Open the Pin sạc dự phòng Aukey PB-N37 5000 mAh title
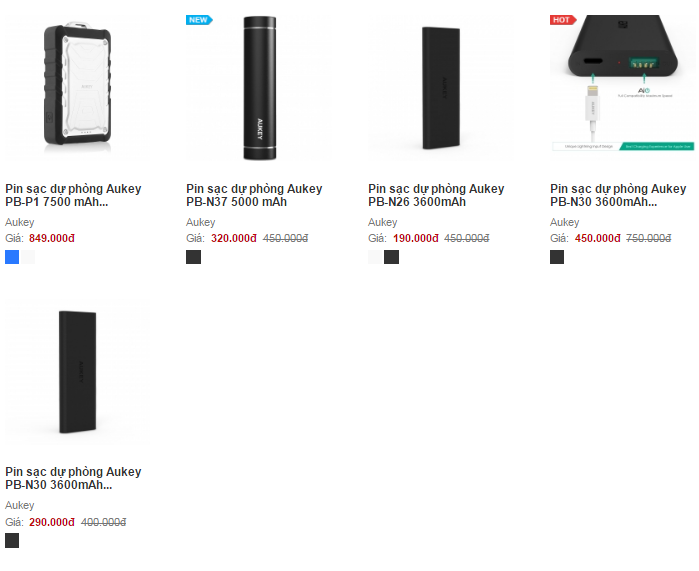 coord(254,195)
